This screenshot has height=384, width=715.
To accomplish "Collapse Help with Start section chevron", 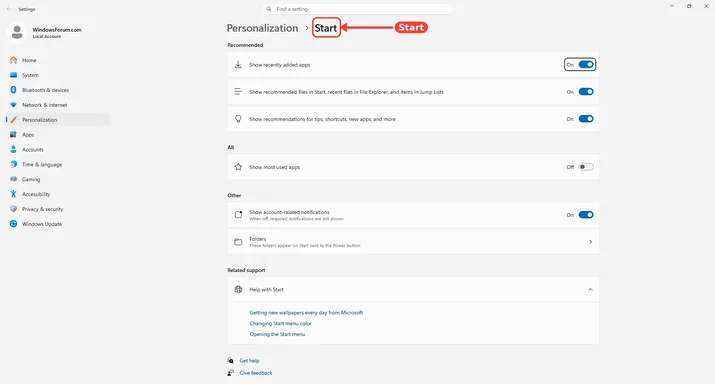I will click(591, 289).
